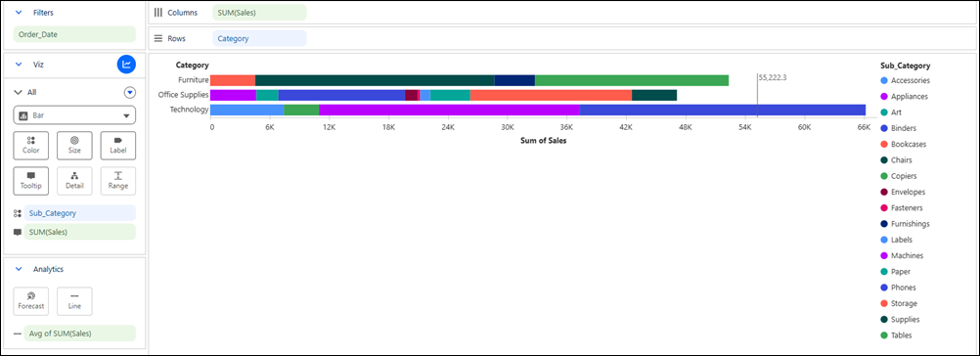The height and width of the screenshot is (356, 980).
Task: Select the Category pill in Rows
Action: click(x=259, y=38)
